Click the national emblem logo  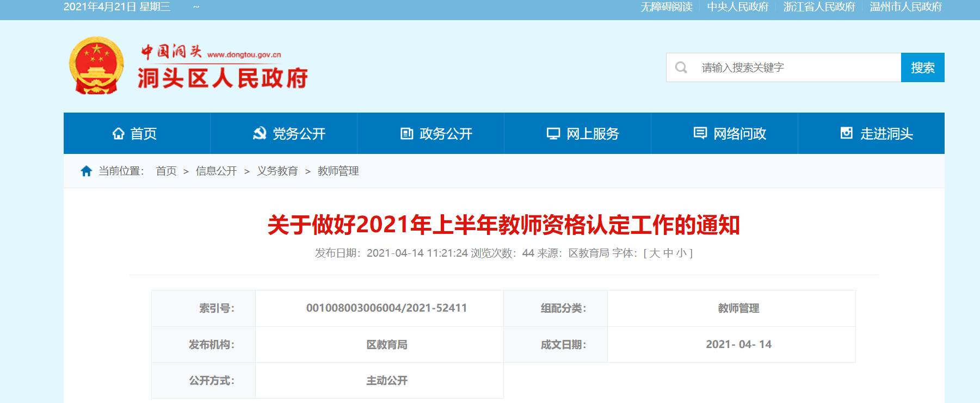96,66
